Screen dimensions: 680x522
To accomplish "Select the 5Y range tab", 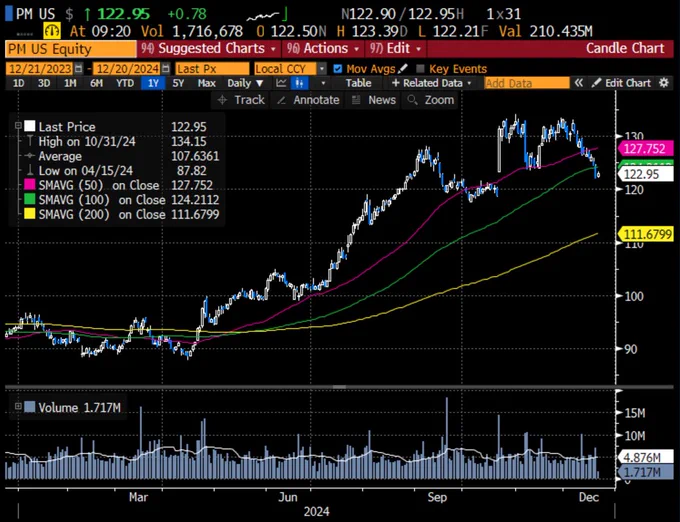I will (178, 83).
